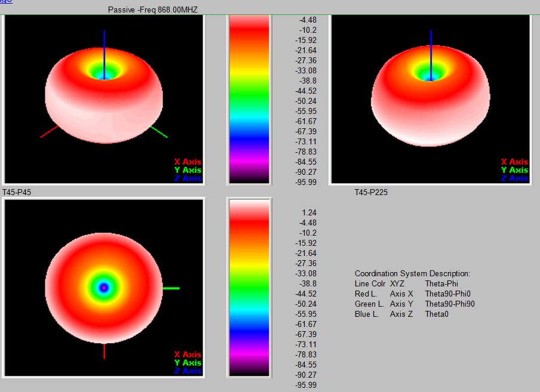Screen dimensions: 540x392
Task: Click the red X axis line in top-left plot
Action: pyautogui.click(x=49, y=132)
